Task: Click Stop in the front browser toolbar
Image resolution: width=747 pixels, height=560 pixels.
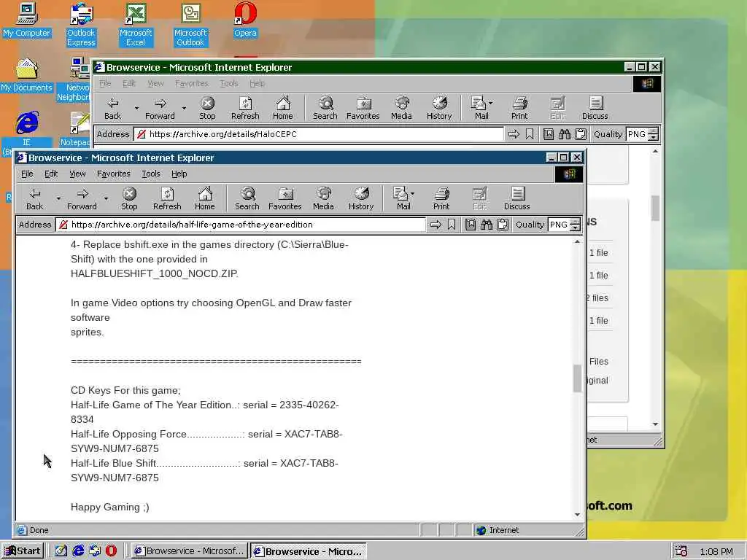Action: [x=129, y=198]
